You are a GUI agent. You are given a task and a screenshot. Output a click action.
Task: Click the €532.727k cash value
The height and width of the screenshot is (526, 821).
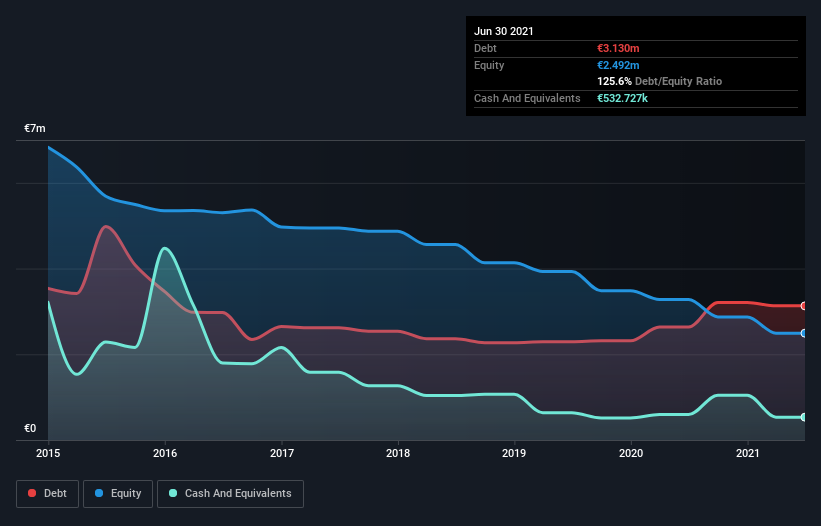[x=623, y=98]
